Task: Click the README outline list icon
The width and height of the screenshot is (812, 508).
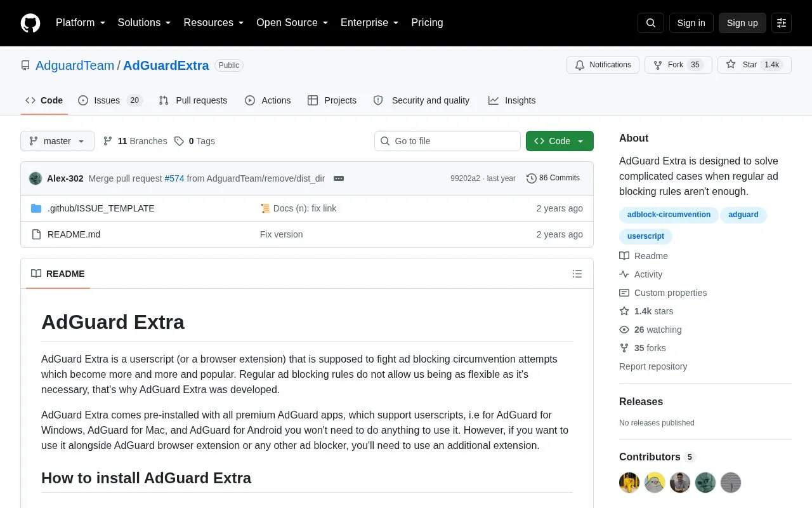Action: click(x=577, y=274)
